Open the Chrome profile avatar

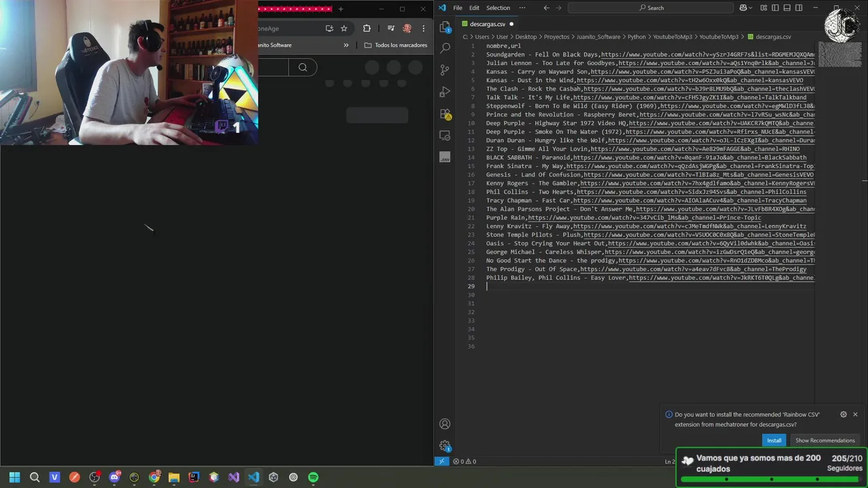[x=407, y=28]
